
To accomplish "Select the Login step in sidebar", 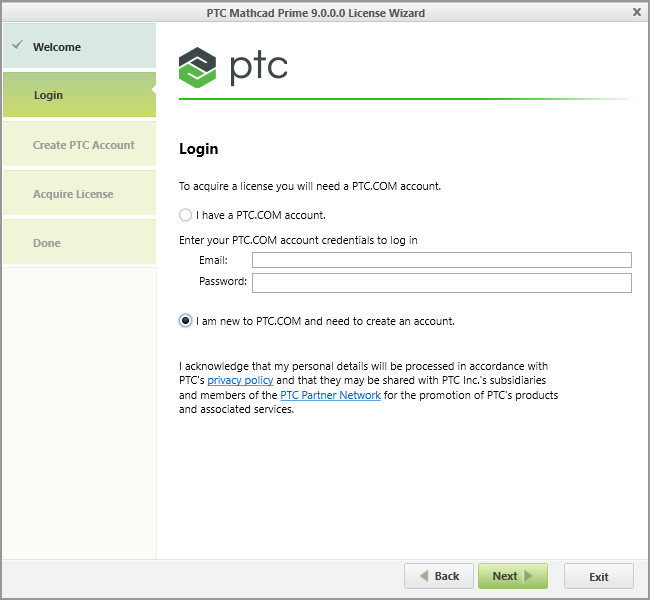I will point(80,95).
